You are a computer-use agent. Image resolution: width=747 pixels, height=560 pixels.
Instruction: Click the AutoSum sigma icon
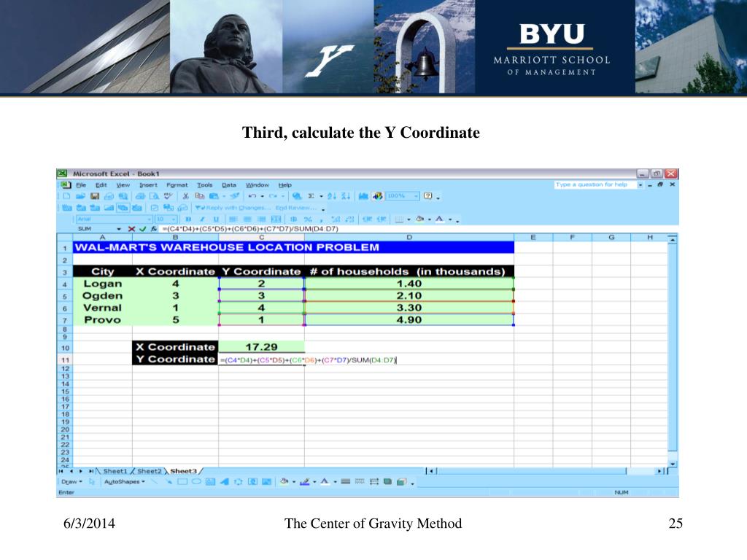(311, 196)
